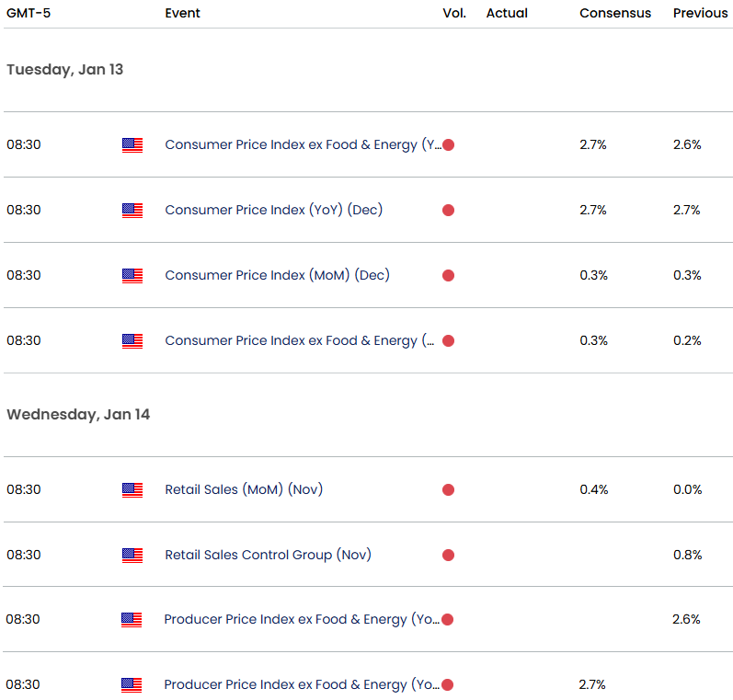Select the Wednesday, Jan 14 date heading
This screenshot has width=733, height=700.
tap(78, 415)
